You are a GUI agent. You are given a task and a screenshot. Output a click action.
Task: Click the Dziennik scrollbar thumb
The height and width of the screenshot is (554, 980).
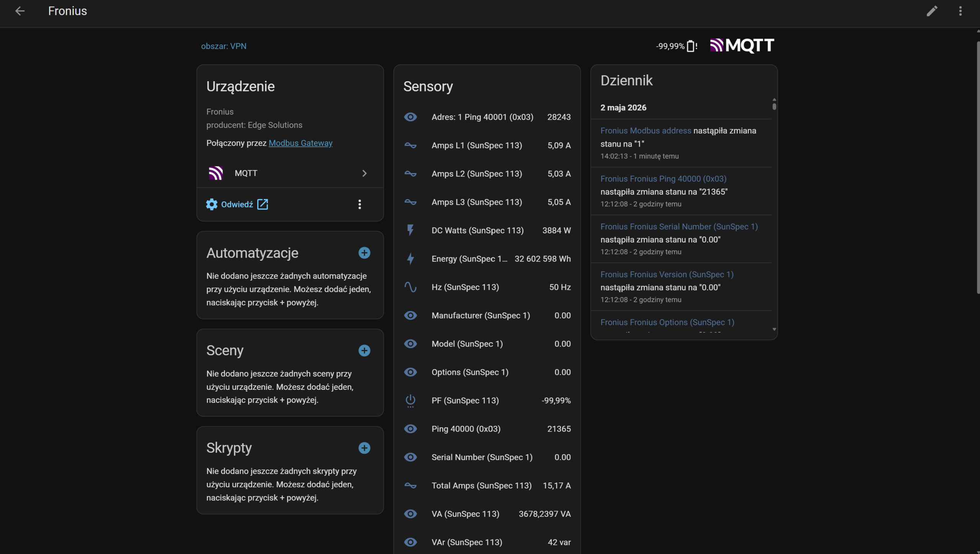coord(774,106)
